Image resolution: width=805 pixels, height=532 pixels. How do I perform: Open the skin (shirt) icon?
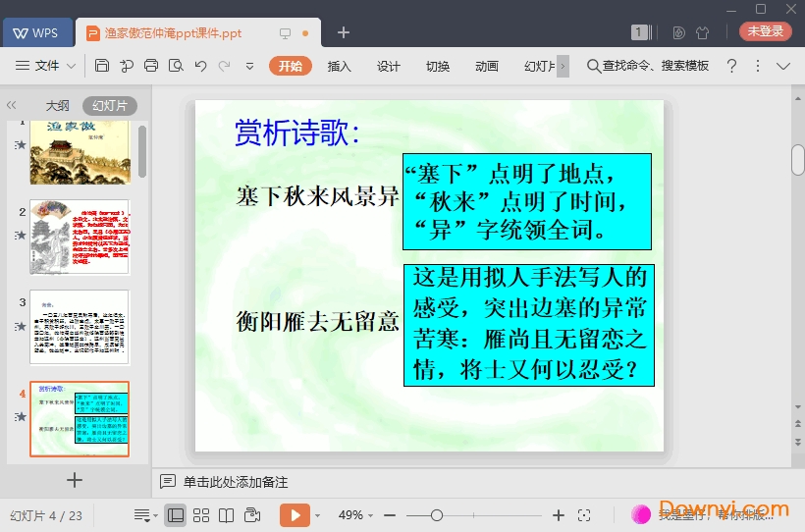pyautogui.click(x=702, y=32)
